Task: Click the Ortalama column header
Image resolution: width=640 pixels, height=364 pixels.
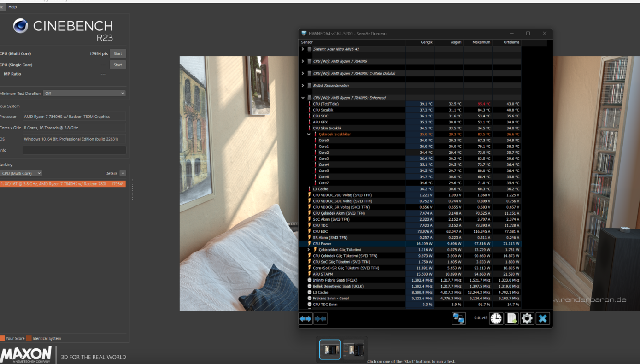Action: coord(507,42)
